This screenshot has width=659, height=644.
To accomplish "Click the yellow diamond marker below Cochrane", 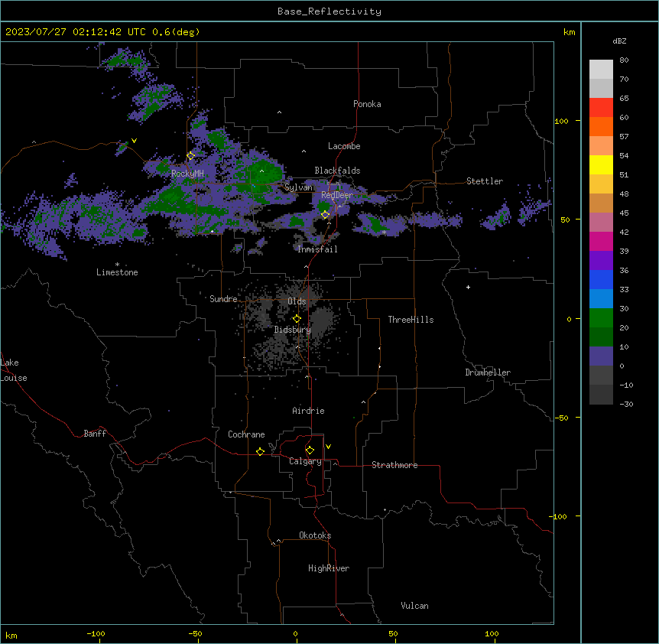I will [x=260, y=451].
